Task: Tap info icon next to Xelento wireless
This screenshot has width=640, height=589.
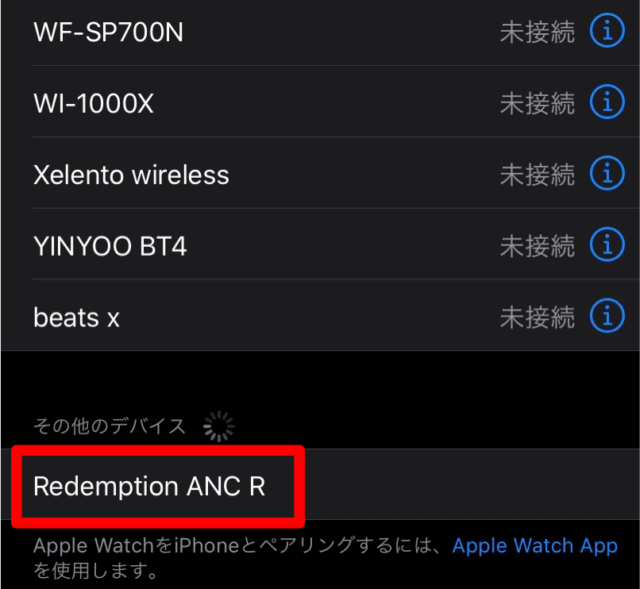Action: [x=607, y=173]
